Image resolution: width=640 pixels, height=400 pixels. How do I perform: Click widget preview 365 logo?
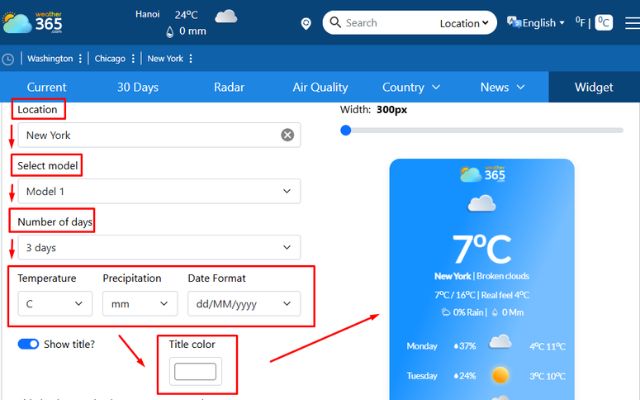[x=482, y=174]
